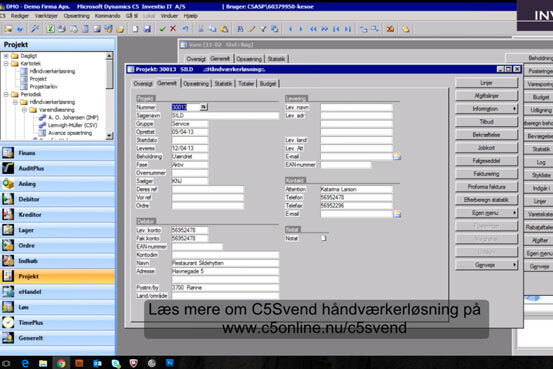Click the Jobkort button
The image size is (553, 369).
pyautogui.click(x=486, y=148)
